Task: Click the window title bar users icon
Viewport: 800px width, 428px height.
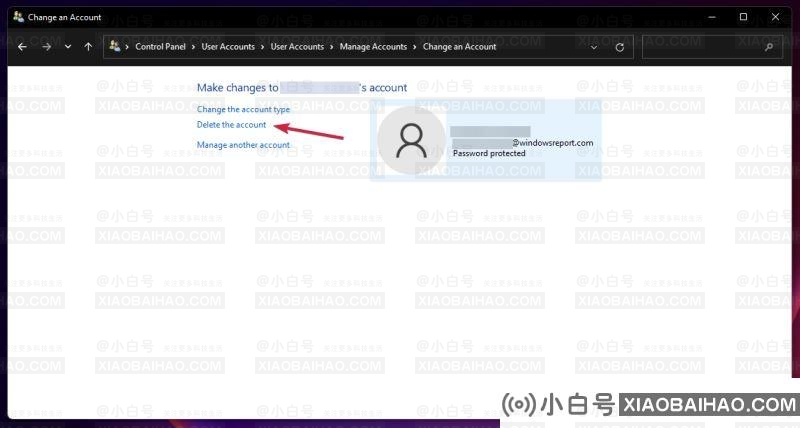Action: (18, 17)
